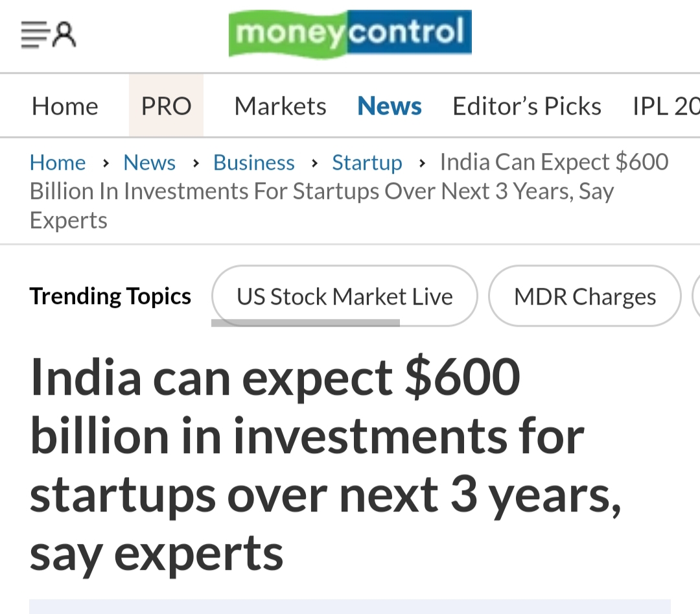The width and height of the screenshot is (700, 614).
Task: Click the trending topics horizontal scroll bar
Action: (x=305, y=321)
